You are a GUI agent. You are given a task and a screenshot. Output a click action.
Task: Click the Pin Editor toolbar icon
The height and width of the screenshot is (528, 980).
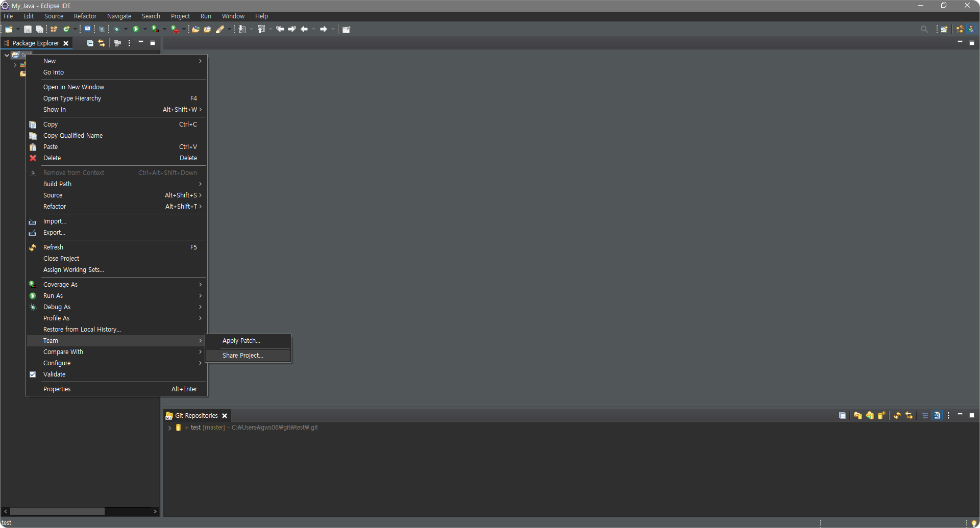coord(346,30)
